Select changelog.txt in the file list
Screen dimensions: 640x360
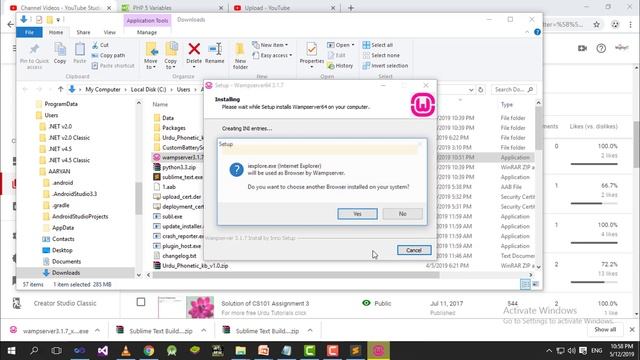coord(179,256)
